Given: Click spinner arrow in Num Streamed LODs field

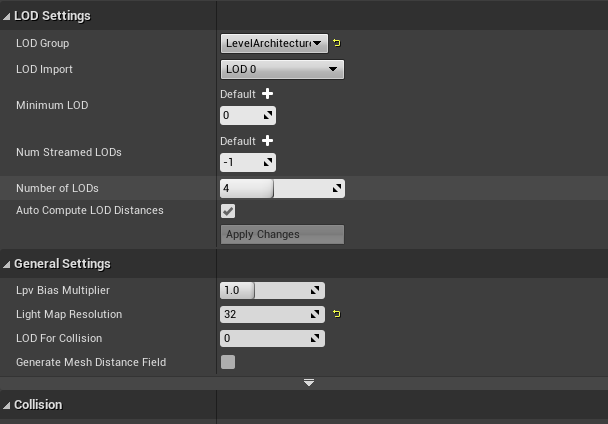Looking at the screenshot, I should pyautogui.click(x=268, y=162).
